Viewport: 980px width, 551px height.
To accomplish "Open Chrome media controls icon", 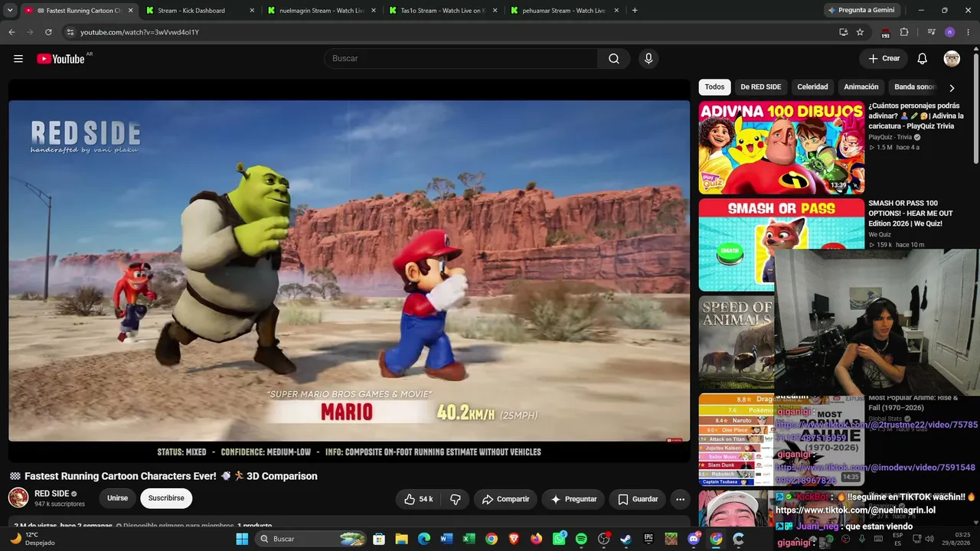I will pos(931,32).
